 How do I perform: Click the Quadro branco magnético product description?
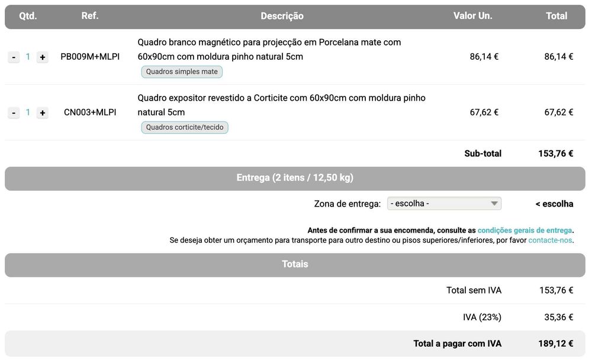pos(269,50)
